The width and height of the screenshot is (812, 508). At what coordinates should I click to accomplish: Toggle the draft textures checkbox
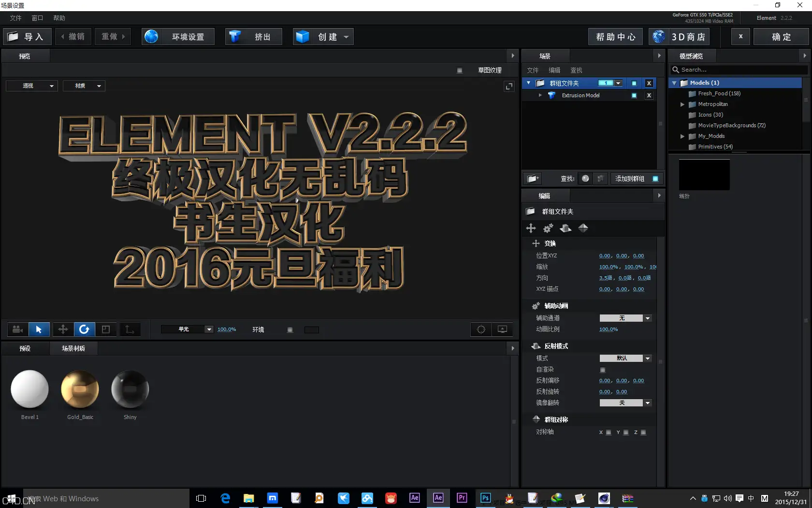pos(460,70)
